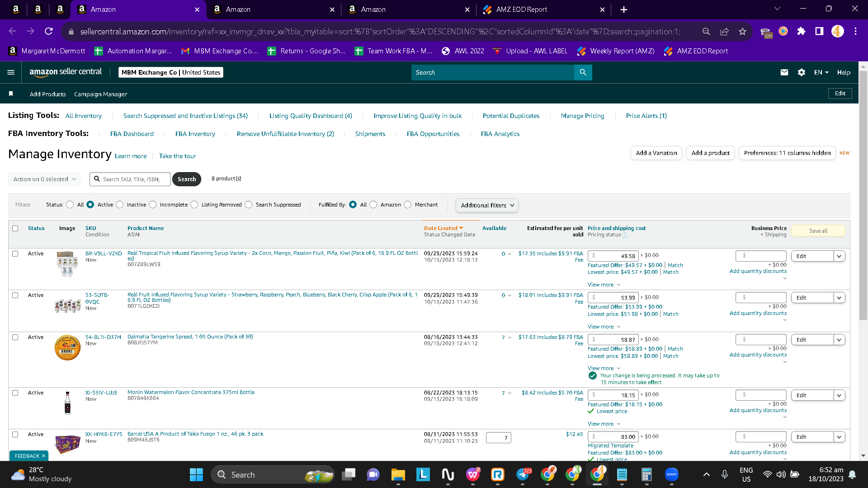Viewport: 868px width, 488px height.
Task: Open the EN language dropdown
Action: coord(821,72)
